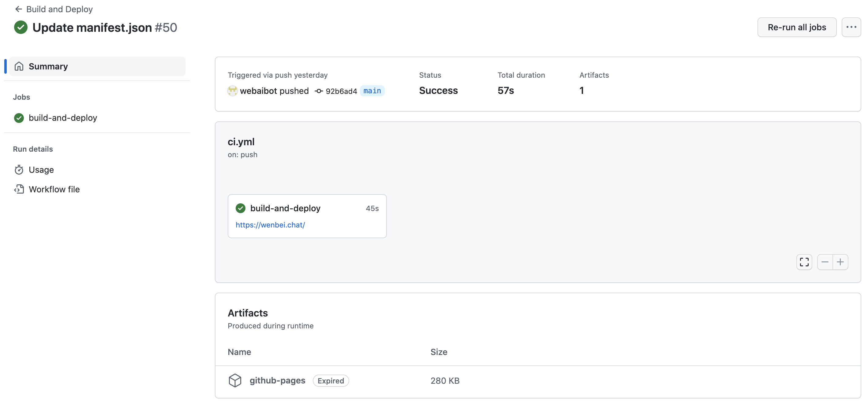Open the three-dots more options menu

click(851, 27)
